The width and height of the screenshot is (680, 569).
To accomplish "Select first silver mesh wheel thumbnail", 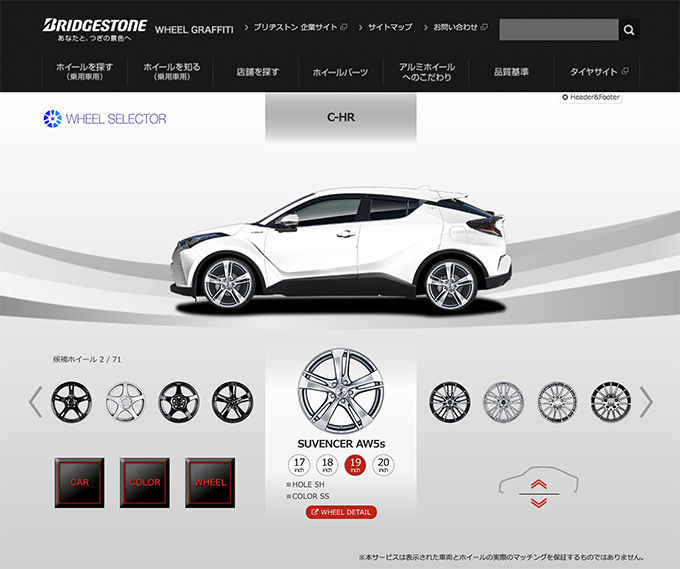I will (503, 402).
